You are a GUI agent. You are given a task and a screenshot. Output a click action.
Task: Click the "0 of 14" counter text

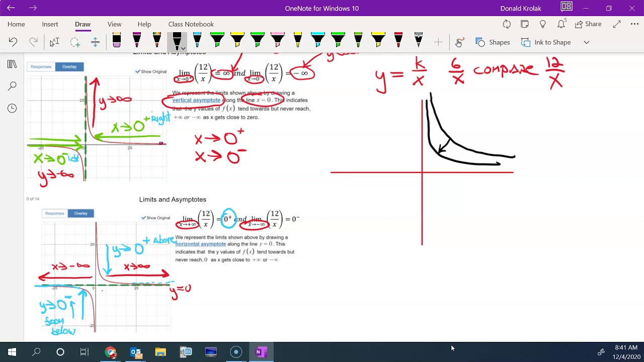point(33,199)
